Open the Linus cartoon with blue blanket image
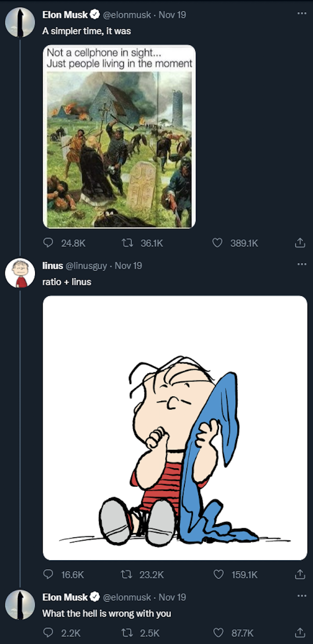 pos(175,427)
